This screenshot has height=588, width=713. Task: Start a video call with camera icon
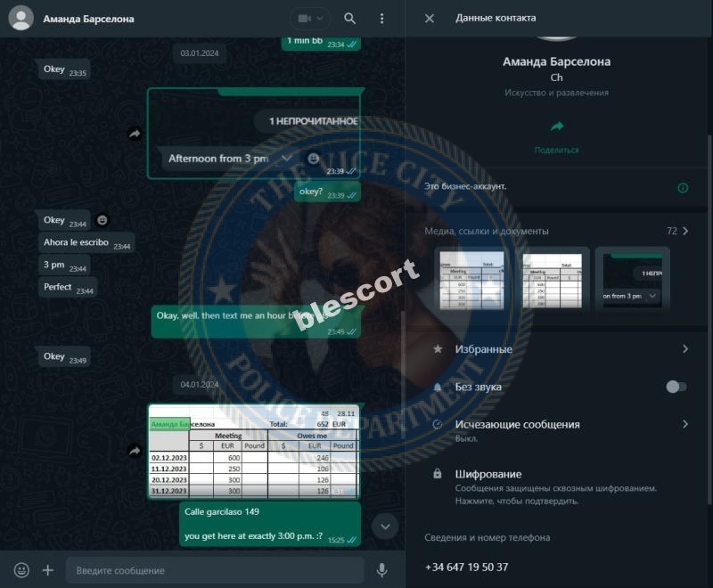coord(303,19)
